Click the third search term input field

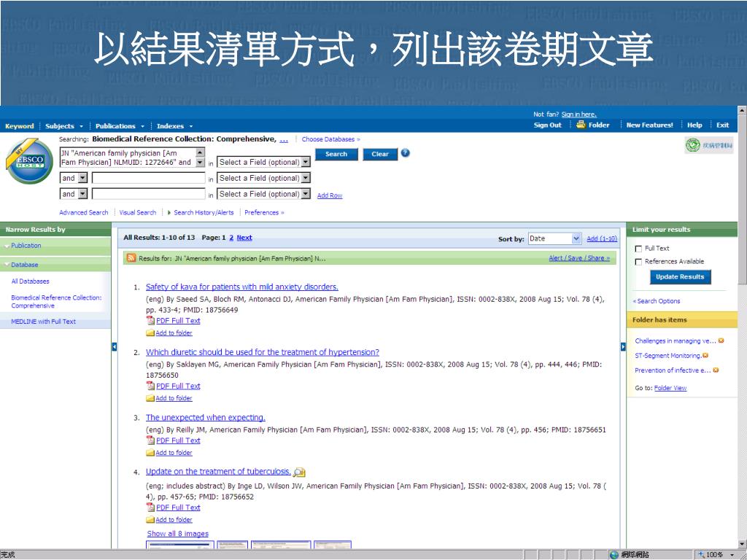(x=149, y=194)
